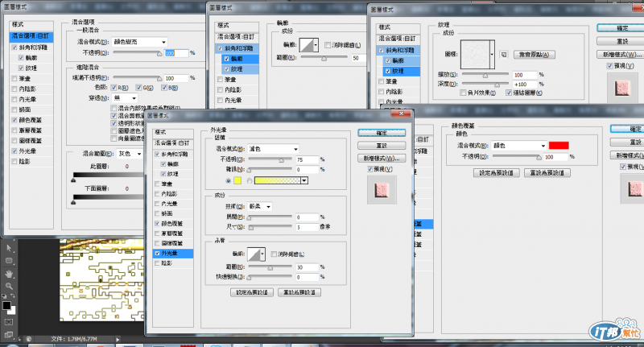The width and height of the screenshot is (644, 347).
Task: Select 外光暈 row in Outer Glow dialog list
Action: [x=173, y=254]
